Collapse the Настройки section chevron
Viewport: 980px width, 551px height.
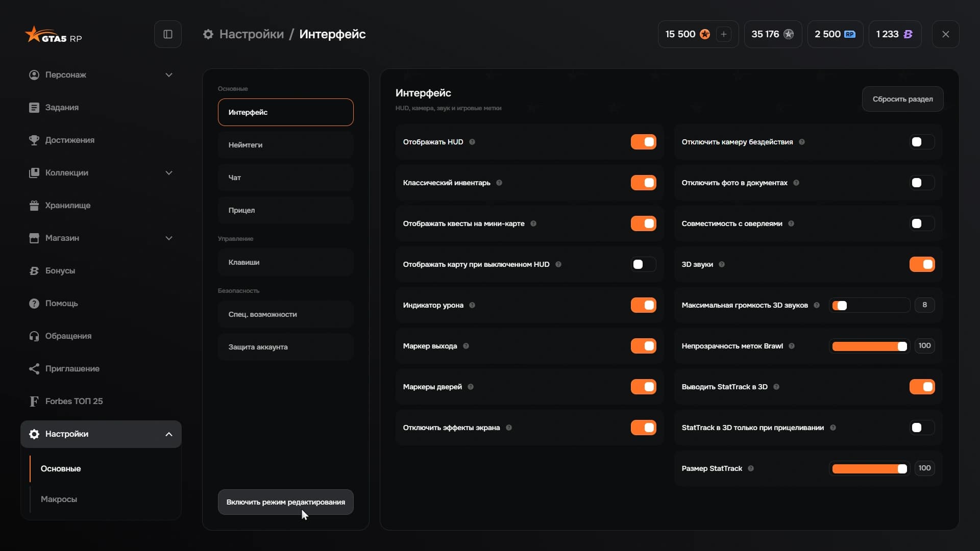(169, 434)
